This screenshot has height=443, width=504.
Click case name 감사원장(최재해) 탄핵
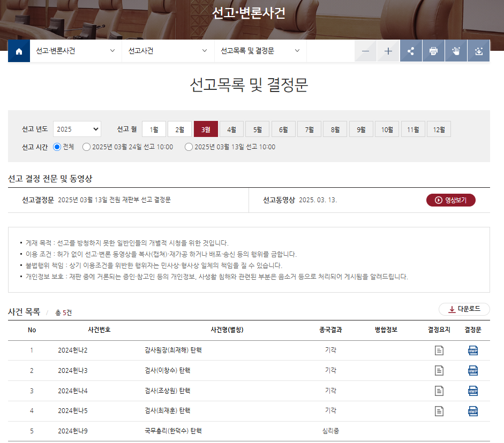[x=173, y=350]
